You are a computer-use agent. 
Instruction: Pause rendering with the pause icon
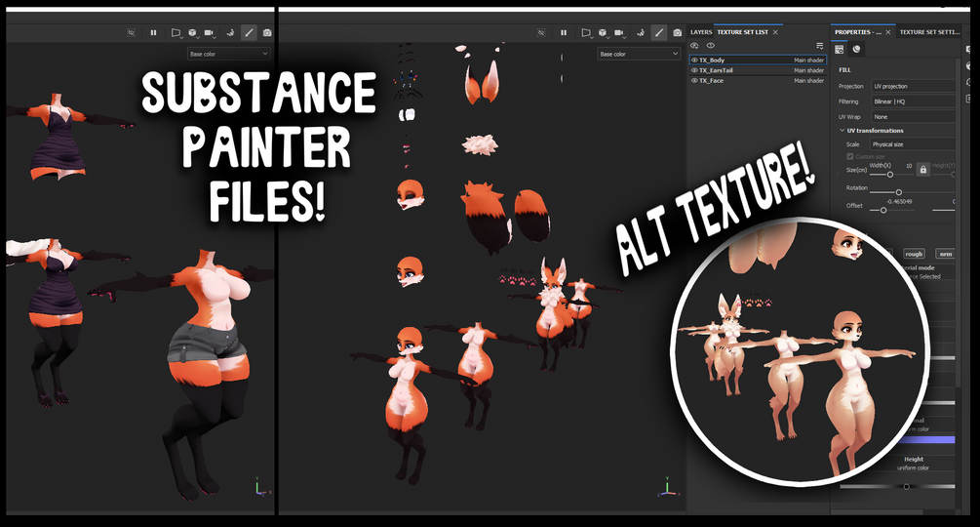563,32
